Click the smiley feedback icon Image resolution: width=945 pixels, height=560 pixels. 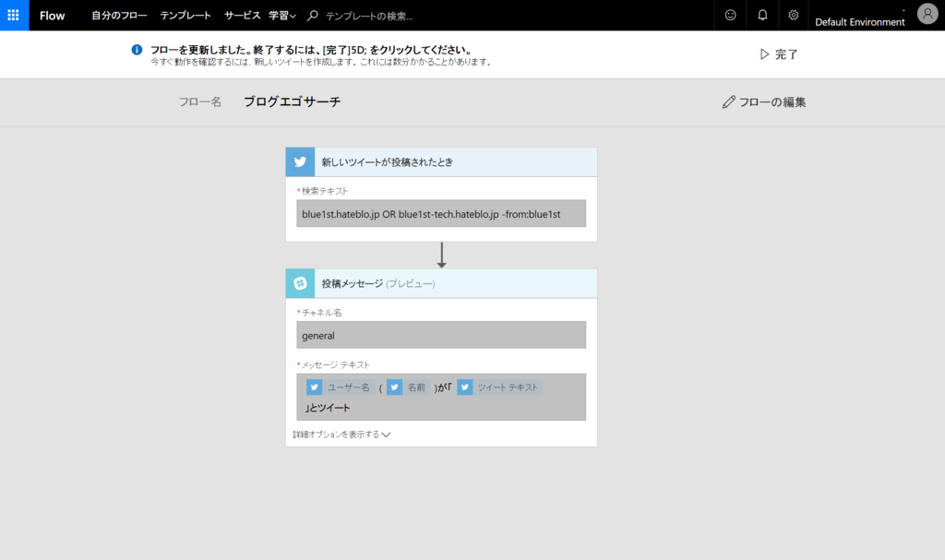point(731,15)
